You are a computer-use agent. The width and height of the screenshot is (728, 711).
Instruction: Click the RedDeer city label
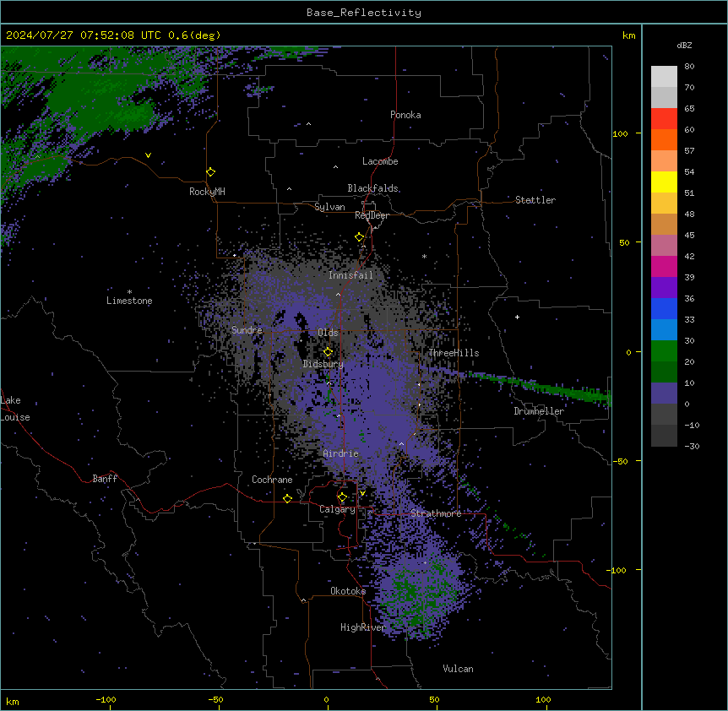pyautogui.click(x=372, y=215)
